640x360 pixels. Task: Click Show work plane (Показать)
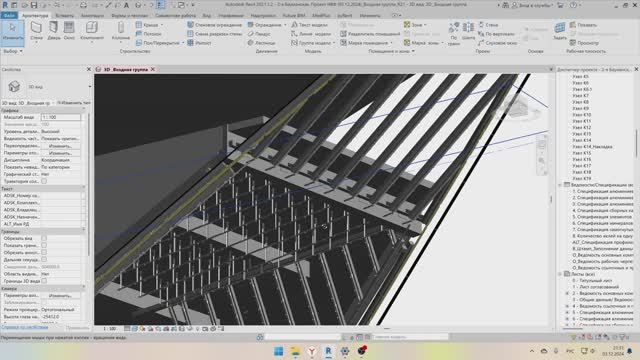[583, 25]
